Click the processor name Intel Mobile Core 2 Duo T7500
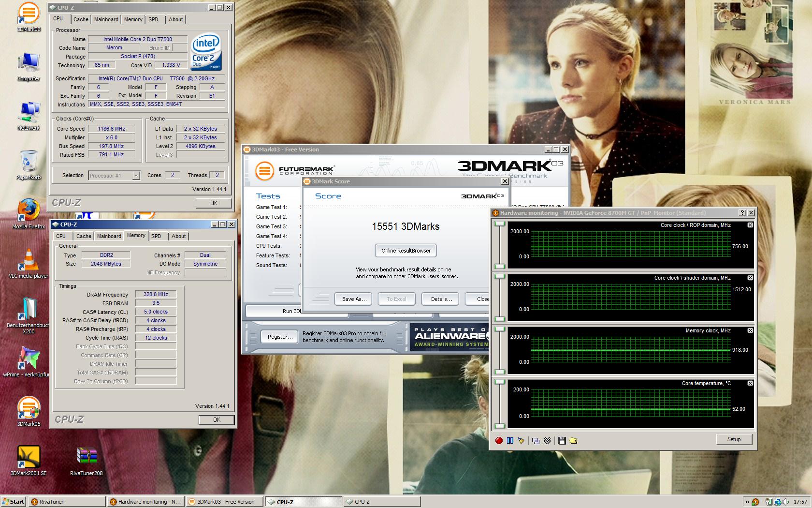Screen dimensions: 812x508 138,39
